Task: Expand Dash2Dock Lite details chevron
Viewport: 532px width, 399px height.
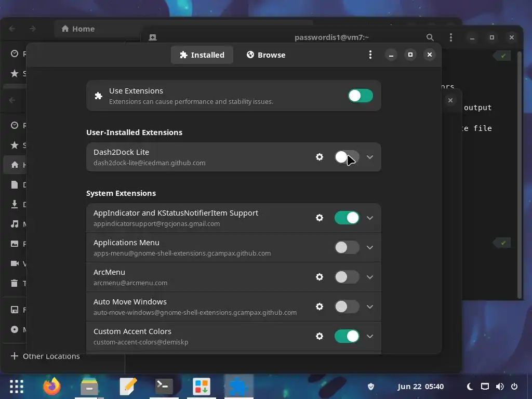Action: click(x=370, y=157)
